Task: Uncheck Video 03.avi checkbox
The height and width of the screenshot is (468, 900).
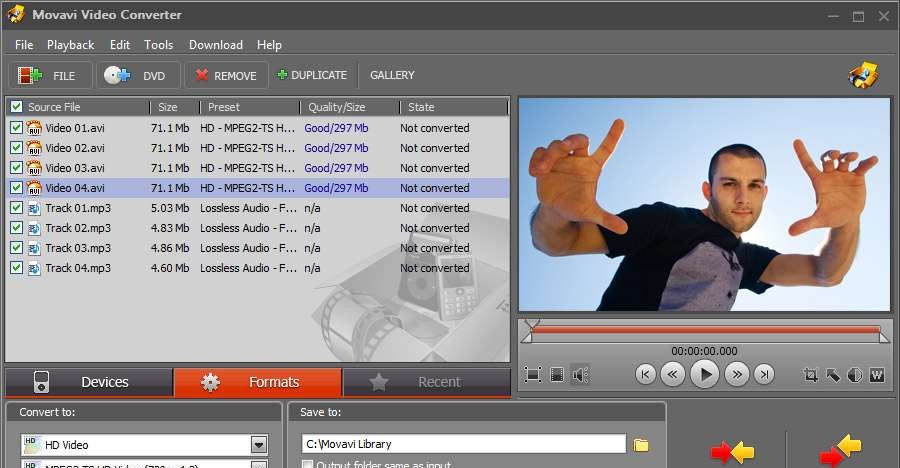Action: point(16,168)
